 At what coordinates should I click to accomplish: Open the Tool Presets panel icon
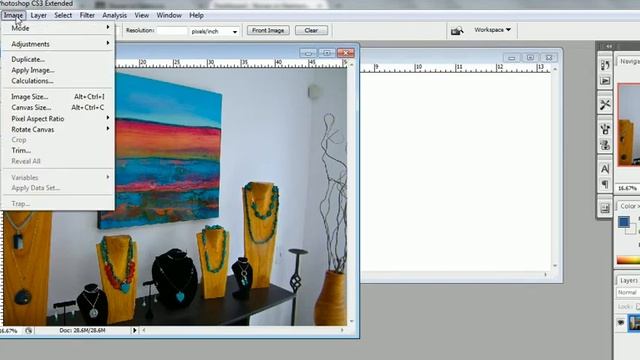pos(605,104)
